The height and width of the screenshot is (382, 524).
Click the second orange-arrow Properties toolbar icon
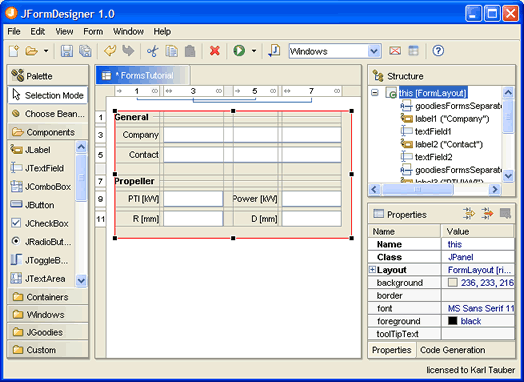487,214
